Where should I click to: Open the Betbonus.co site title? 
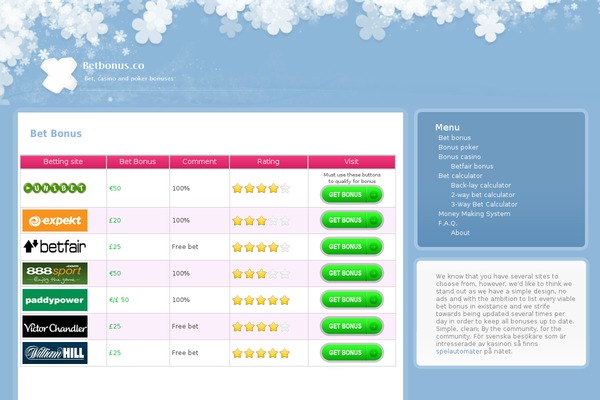pos(114,65)
